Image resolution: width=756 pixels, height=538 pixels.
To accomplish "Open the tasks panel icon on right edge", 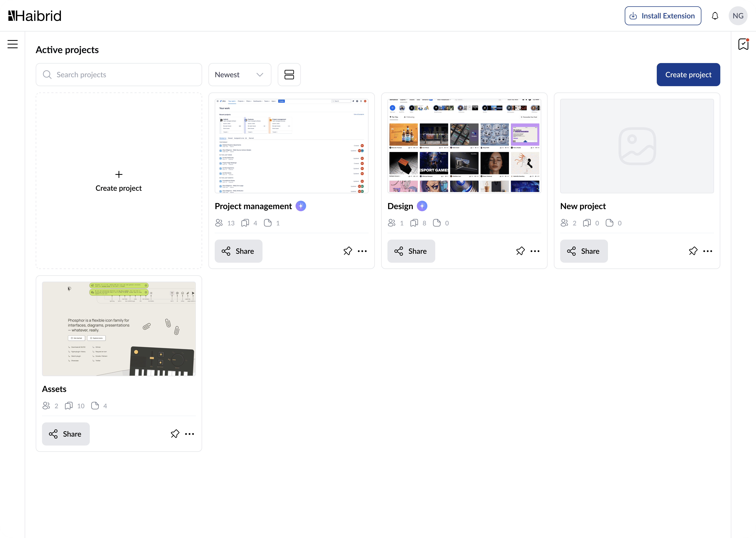I will (743, 44).
